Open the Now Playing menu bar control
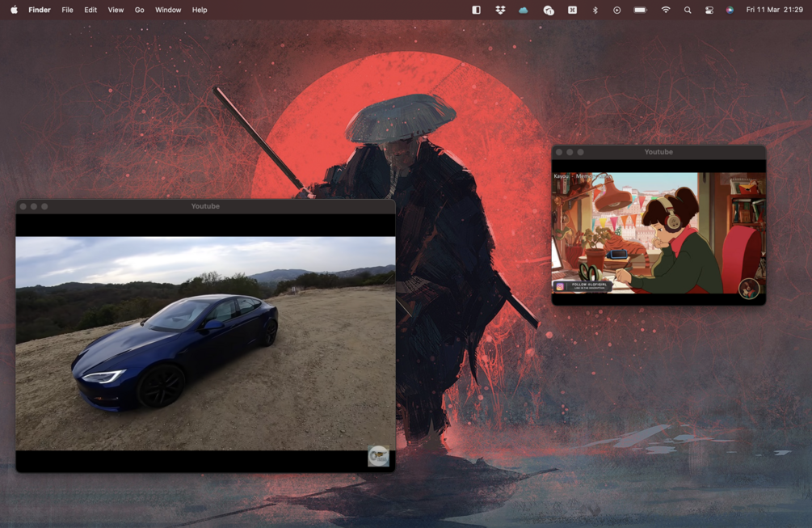This screenshot has height=528, width=812. pos(616,10)
